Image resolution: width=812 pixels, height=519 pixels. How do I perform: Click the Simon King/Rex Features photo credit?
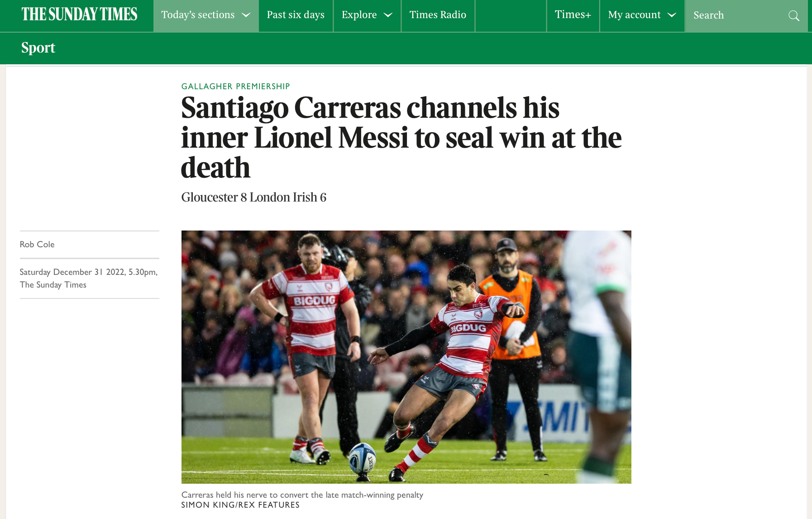240,505
